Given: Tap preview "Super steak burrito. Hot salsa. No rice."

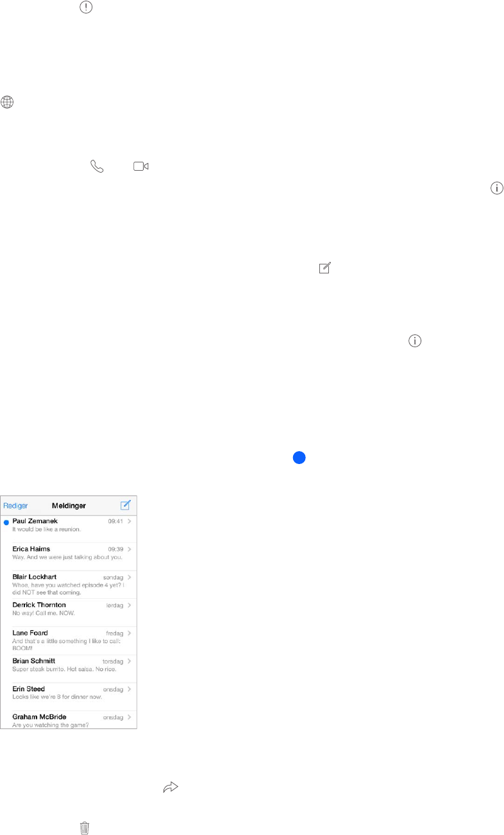Looking at the screenshot, I should tap(64, 669).
